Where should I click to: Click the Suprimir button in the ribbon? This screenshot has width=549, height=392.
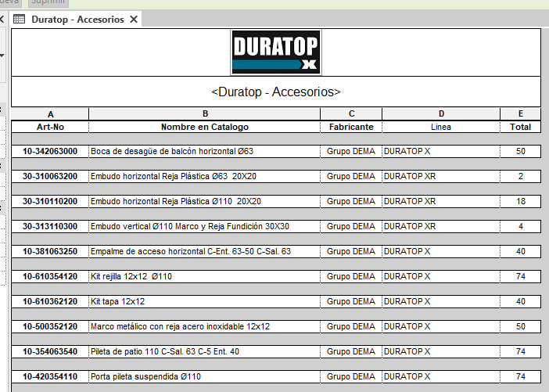[x=48, y=2]
